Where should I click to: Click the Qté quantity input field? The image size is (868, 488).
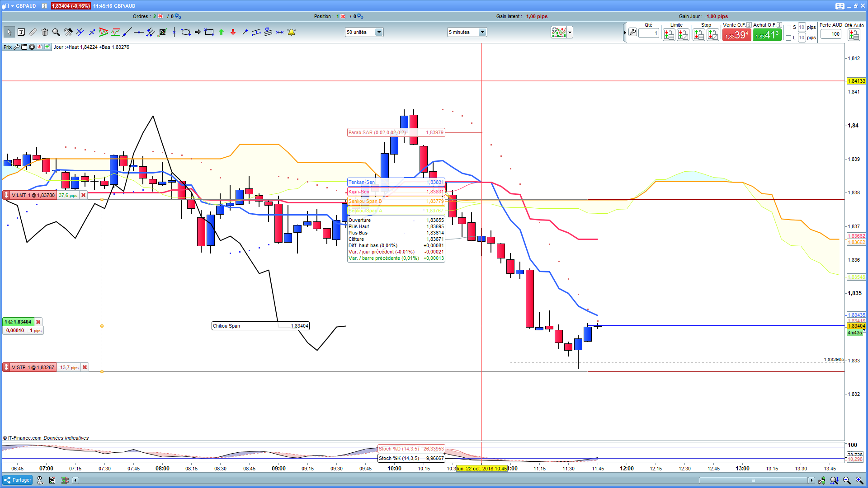(649, 33)
